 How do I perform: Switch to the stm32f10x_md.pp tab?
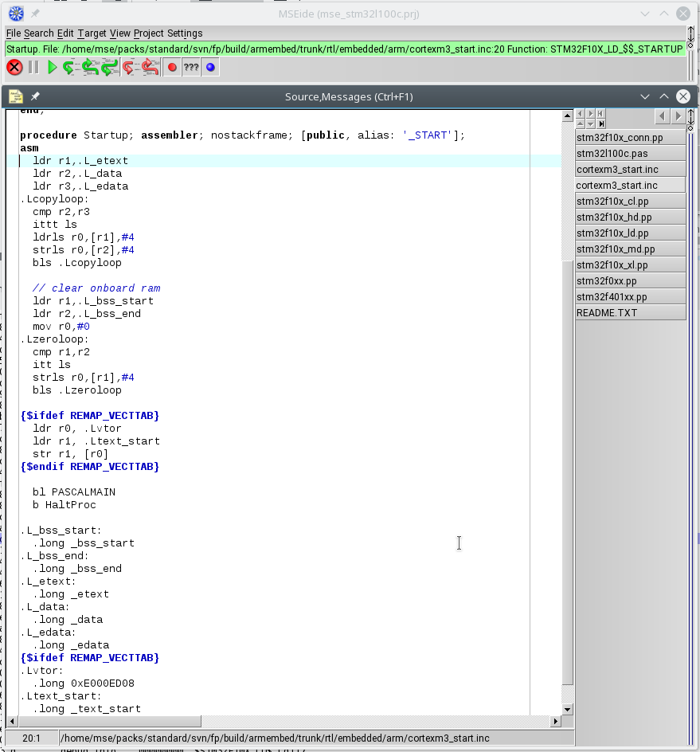pyautogui.click(x=630, y=249)
